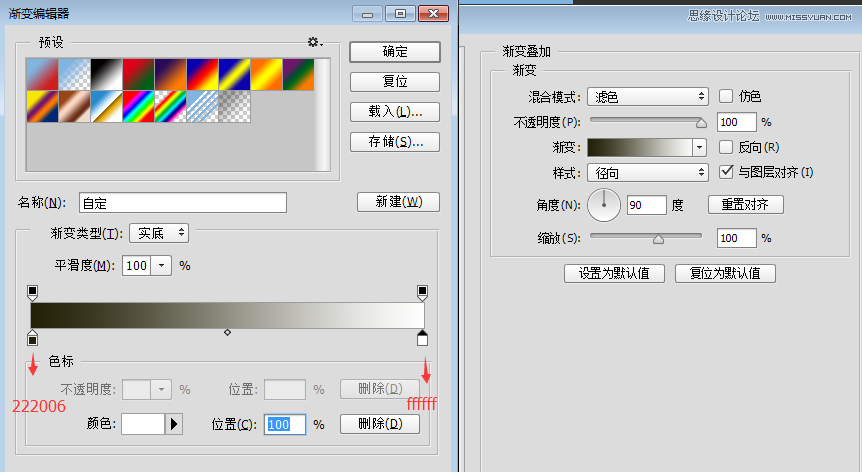
Task: Open the 样式 dropdown set to 径向
Action: pyautogui.click(x=648, y=173)
